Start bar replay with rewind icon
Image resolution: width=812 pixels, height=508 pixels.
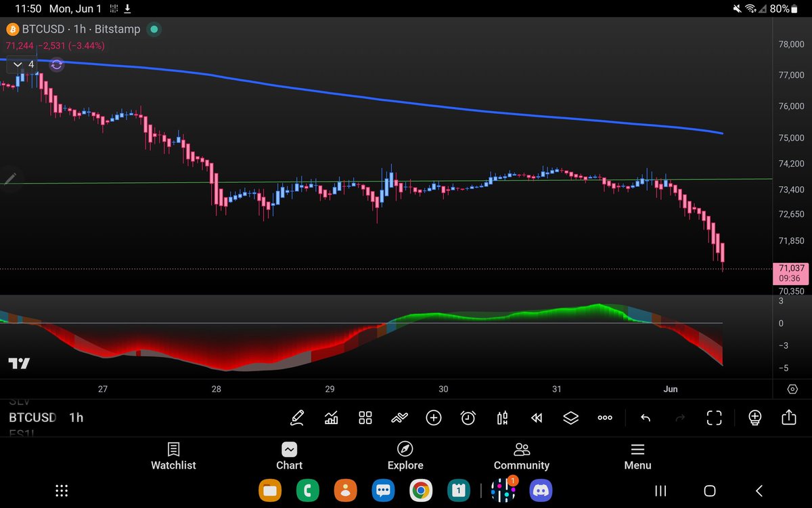pos(537,417)
